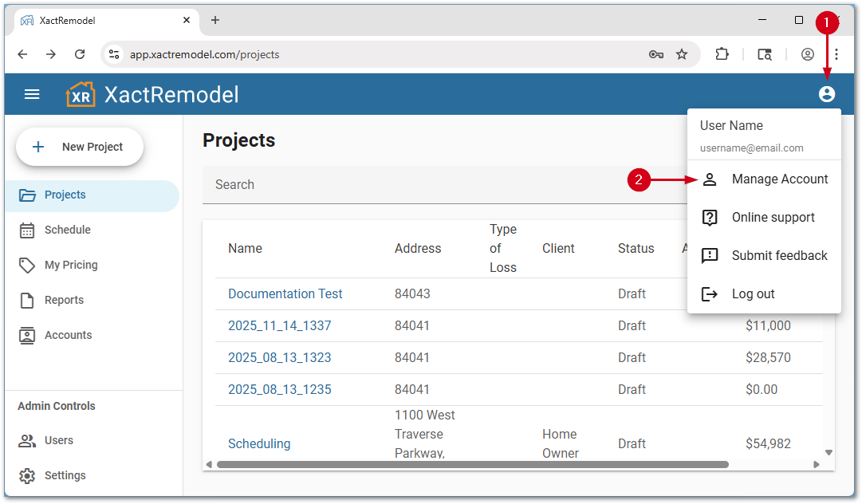Click the New Project button
Screen dimensions: 862x504
pyautogui.click(x=80, y=147)
